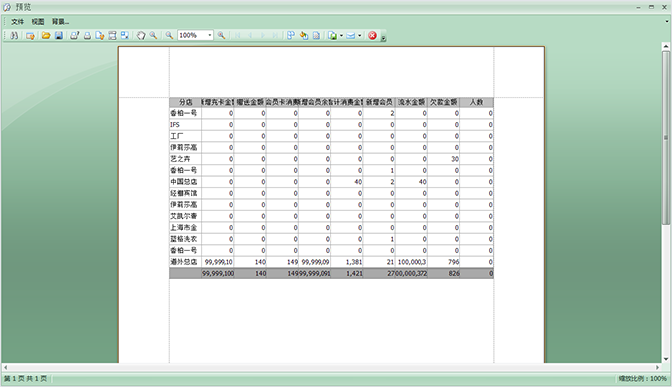Expand the export document dropdown arrow
672x387 pixels.
click(x=341, y=36)
